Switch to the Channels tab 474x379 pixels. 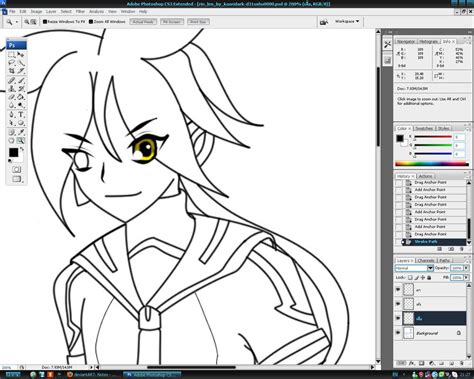(x=426, y=260)
